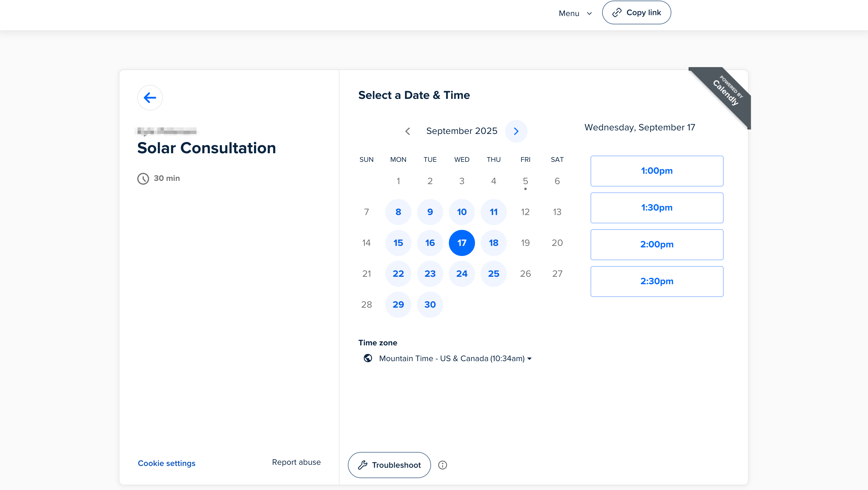Click the info icon beside Troubleshoot
This screenshot has width=868, height=490.
tap(442, 465)
